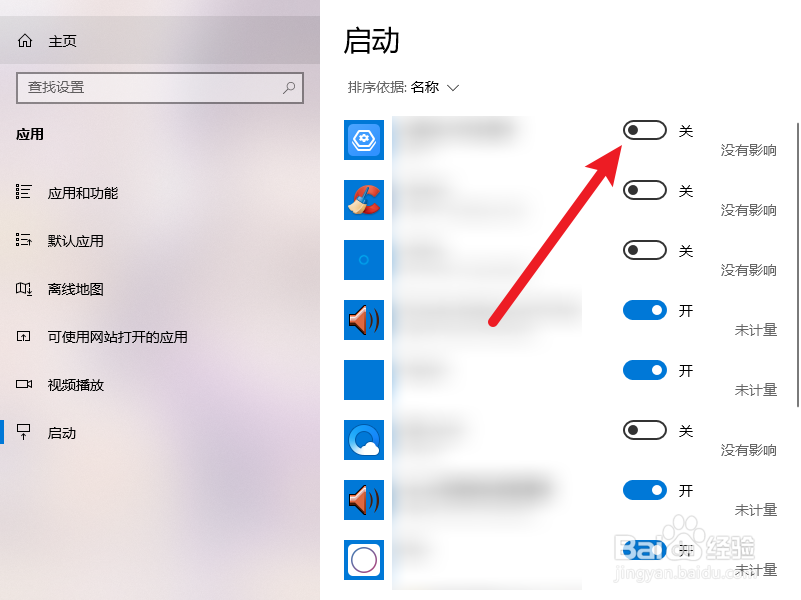Click the CCleaner startup app icon
The height and width of the screenshot is (600, 801).
coord(364,200)
